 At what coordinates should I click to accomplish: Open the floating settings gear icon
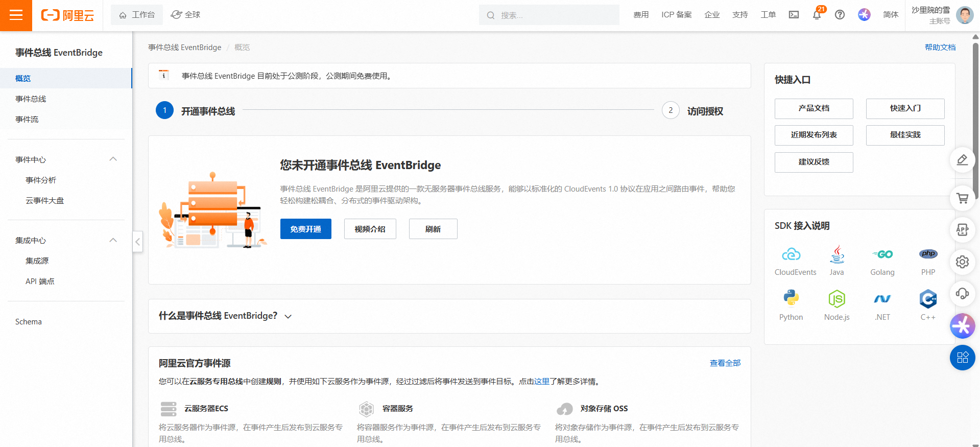click(x=962, y=262)
